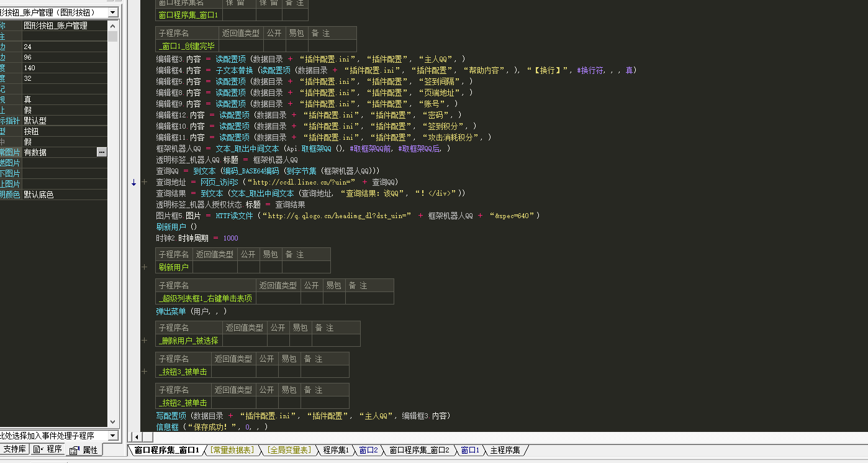Click the ellipsis button beside 有数据

(x=102, y=152)
